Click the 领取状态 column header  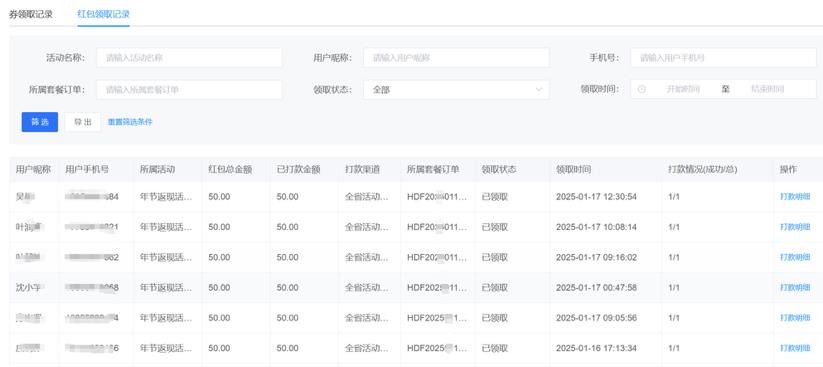coord(499,170)
